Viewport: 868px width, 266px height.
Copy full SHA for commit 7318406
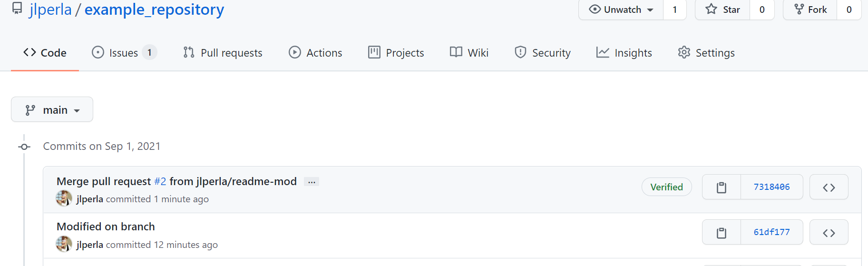[721, 187]
